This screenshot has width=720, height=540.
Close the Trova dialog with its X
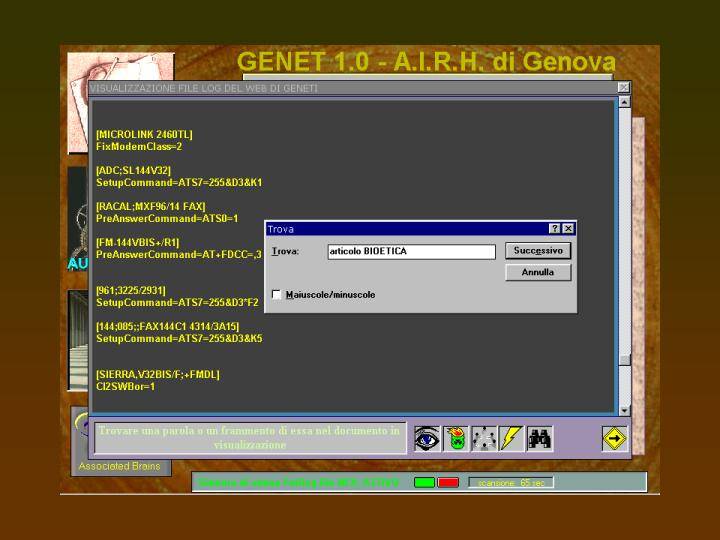coord(568,228)
